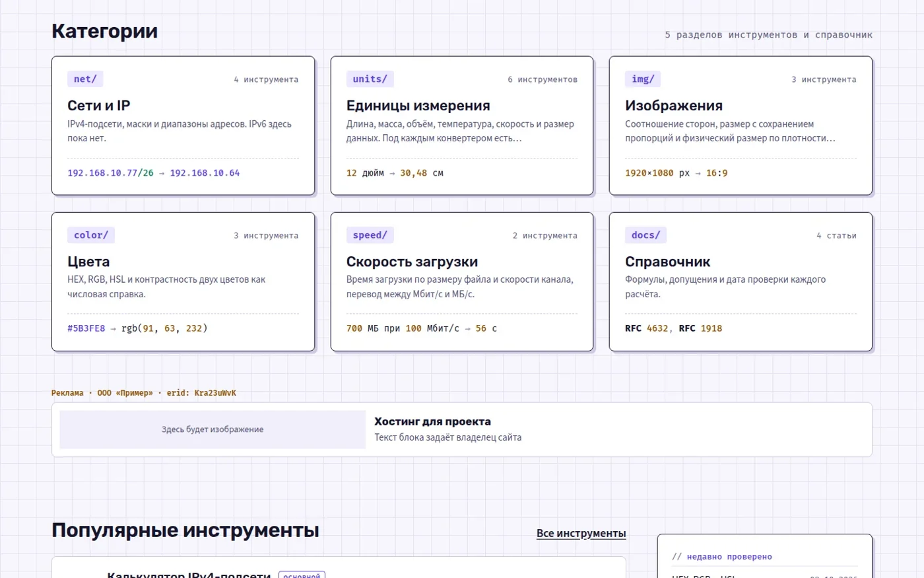Open the Изображения category card
924x578 pixels.
(x=741, y=126)
